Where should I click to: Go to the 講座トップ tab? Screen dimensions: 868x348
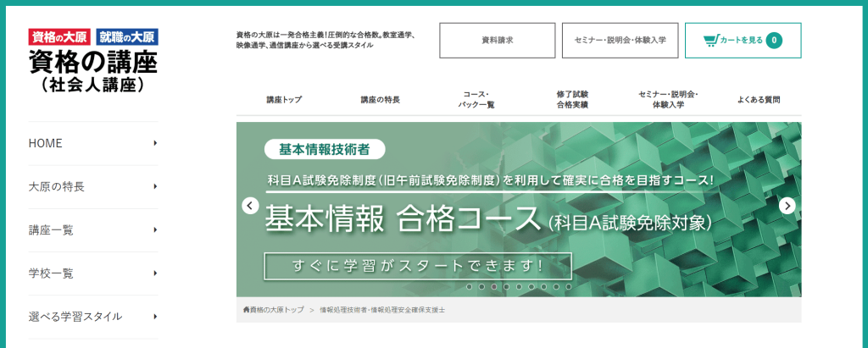tap(284, 100)
